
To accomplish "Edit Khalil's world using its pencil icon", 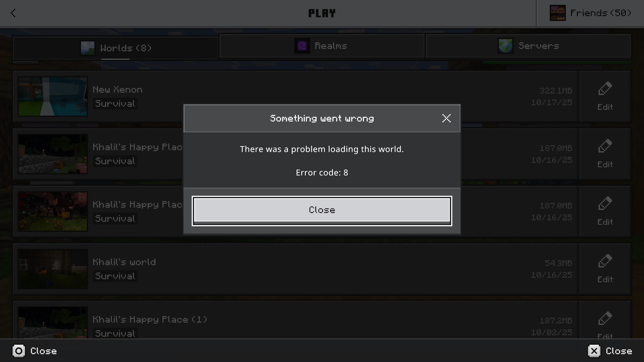I will point(605,261).
